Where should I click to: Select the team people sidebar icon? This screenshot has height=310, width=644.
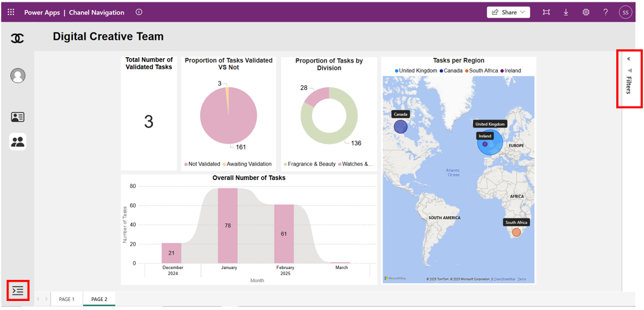pos(18,141)
